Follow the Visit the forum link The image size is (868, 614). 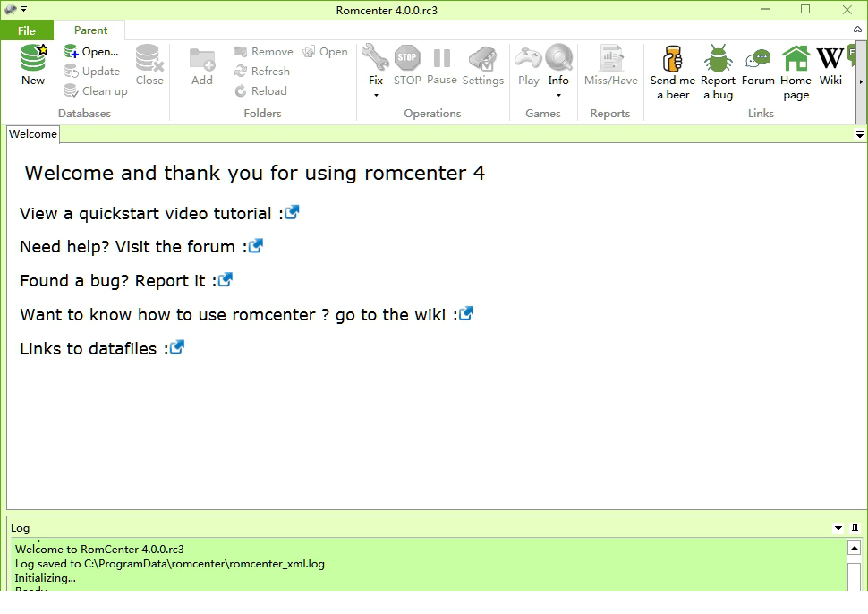[255, 246]
